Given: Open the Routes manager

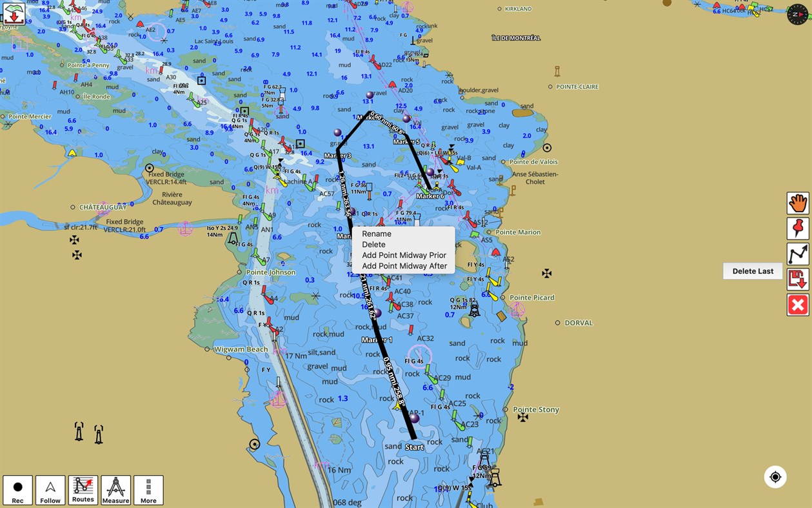Looking at the screenshot, I should tap(83, 490).
